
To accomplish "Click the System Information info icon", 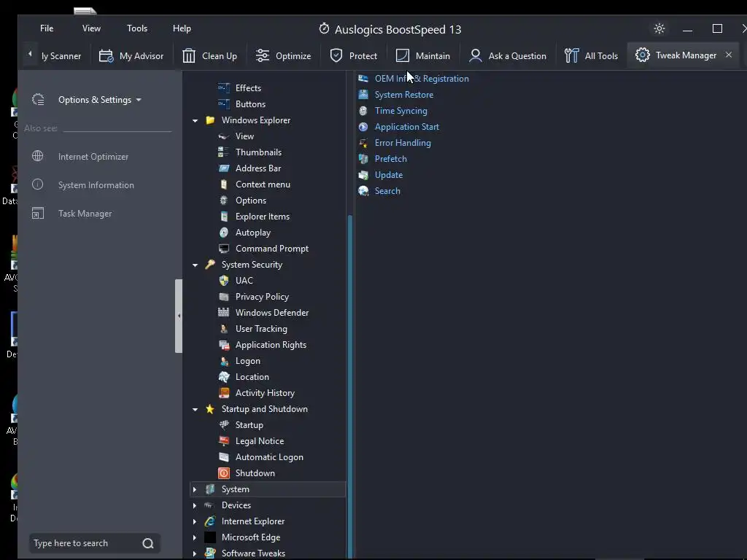I will 38,184.
